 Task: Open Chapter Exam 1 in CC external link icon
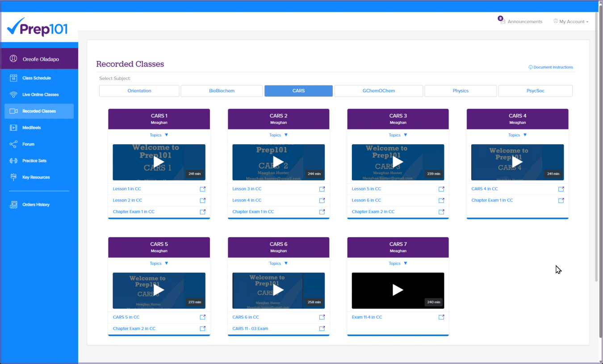pos(202,212)
